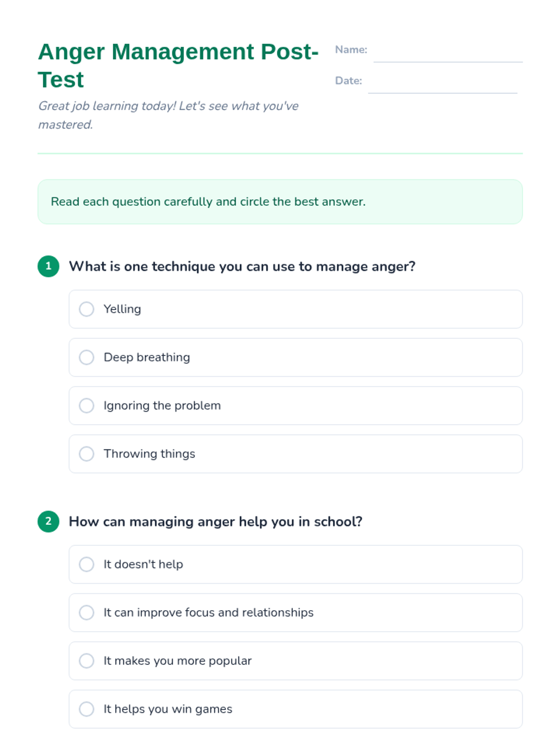
Task: Click the It makes you more popular card
Action: point(295,661)
